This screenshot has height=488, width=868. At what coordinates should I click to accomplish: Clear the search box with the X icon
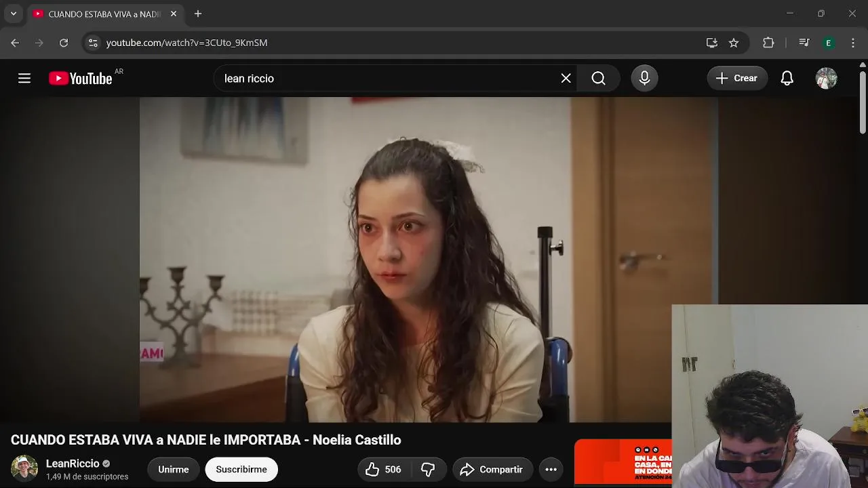point(566,79)
